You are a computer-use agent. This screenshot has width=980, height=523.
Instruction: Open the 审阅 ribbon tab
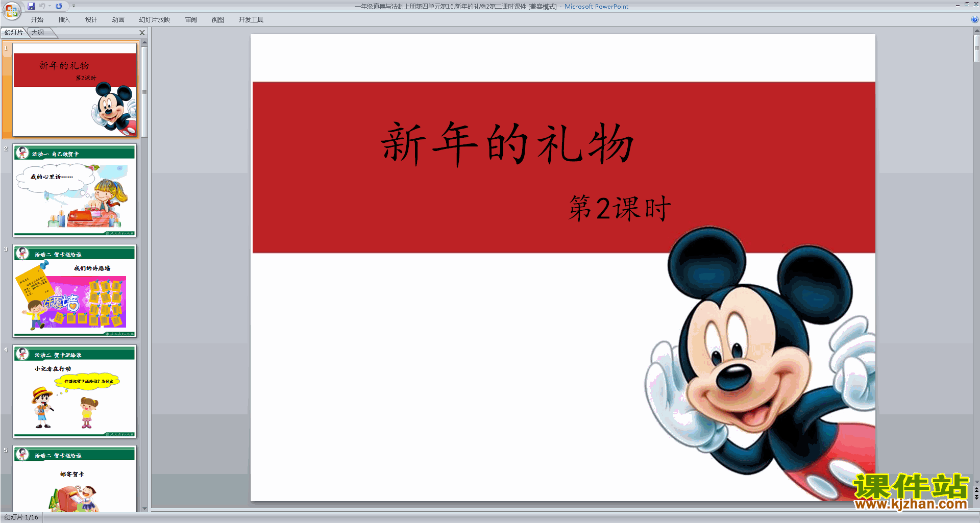tap(191, 19)
